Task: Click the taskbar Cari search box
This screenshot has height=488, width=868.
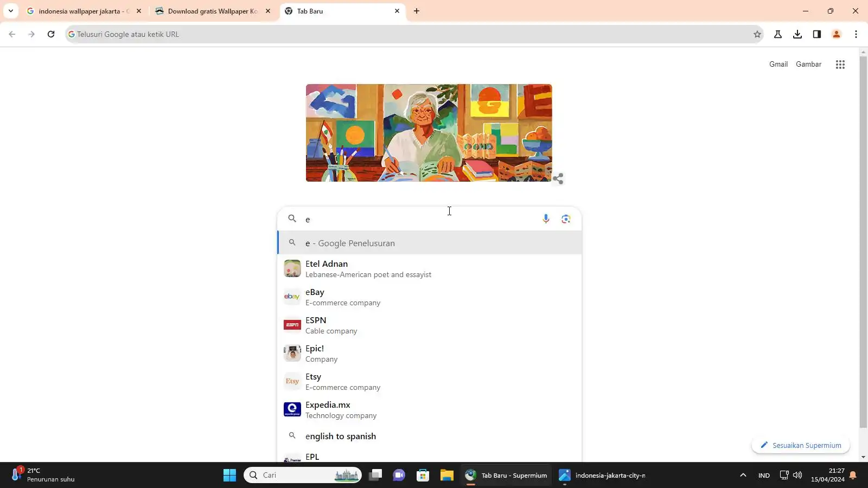Action: [303, 475]
